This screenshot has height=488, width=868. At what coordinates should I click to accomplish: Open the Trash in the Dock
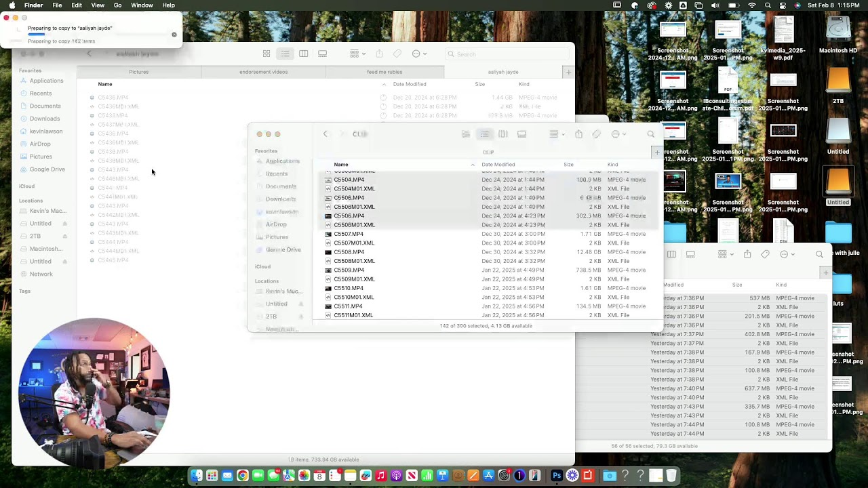pos(671,476)
